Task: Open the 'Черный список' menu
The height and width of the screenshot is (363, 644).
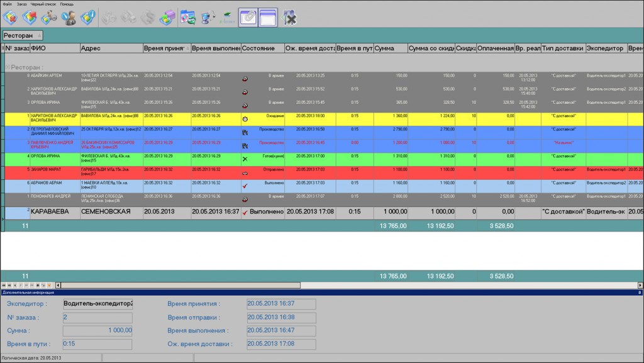Action: [43, 4]
